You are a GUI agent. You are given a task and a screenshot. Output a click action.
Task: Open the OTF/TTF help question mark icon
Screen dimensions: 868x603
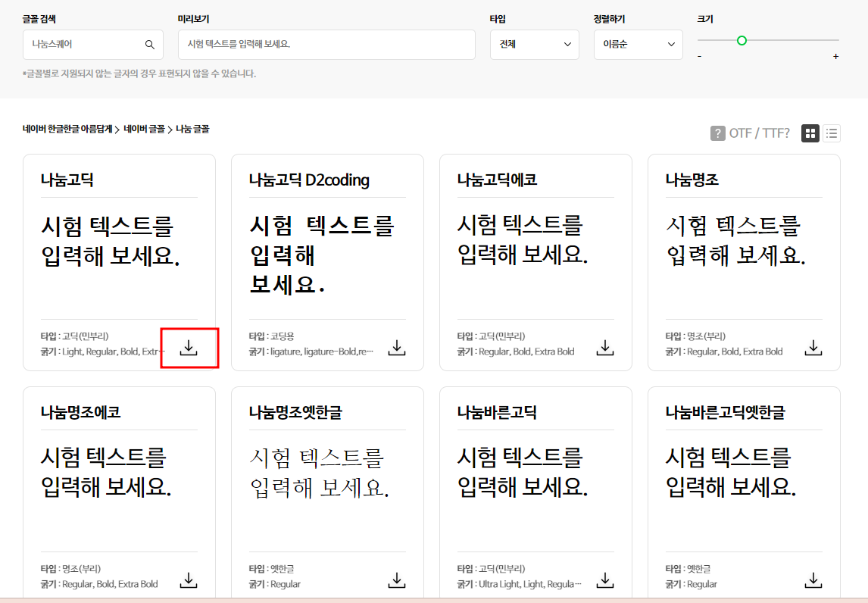coord(717,133)
